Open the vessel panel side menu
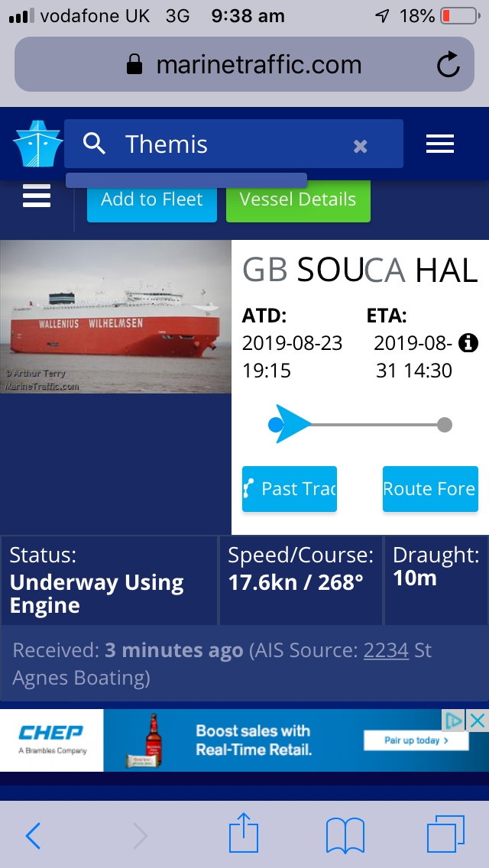Screen dimensions: 489x868 (37, 196)
